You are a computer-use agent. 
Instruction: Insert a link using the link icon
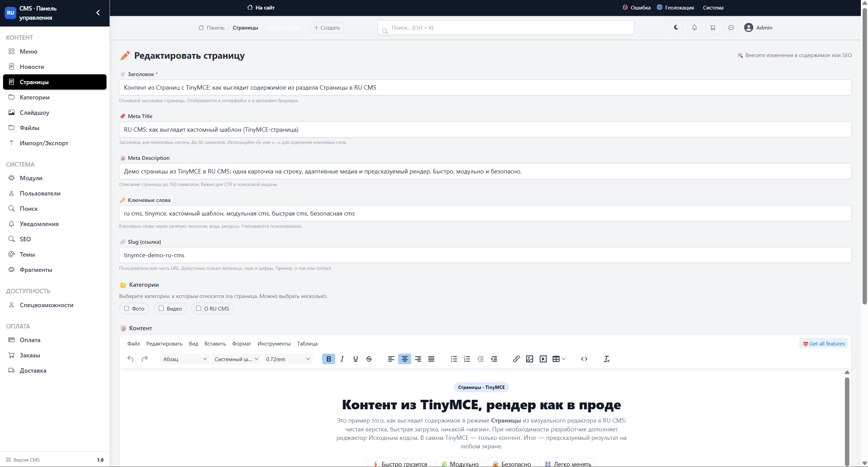click(x=516, y=359)
